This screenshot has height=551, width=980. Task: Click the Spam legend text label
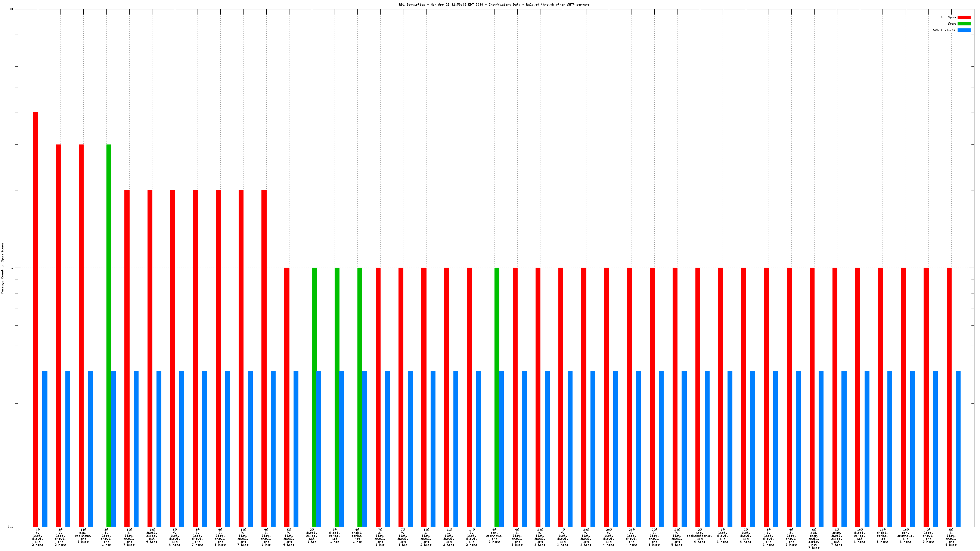coord(952,24)
